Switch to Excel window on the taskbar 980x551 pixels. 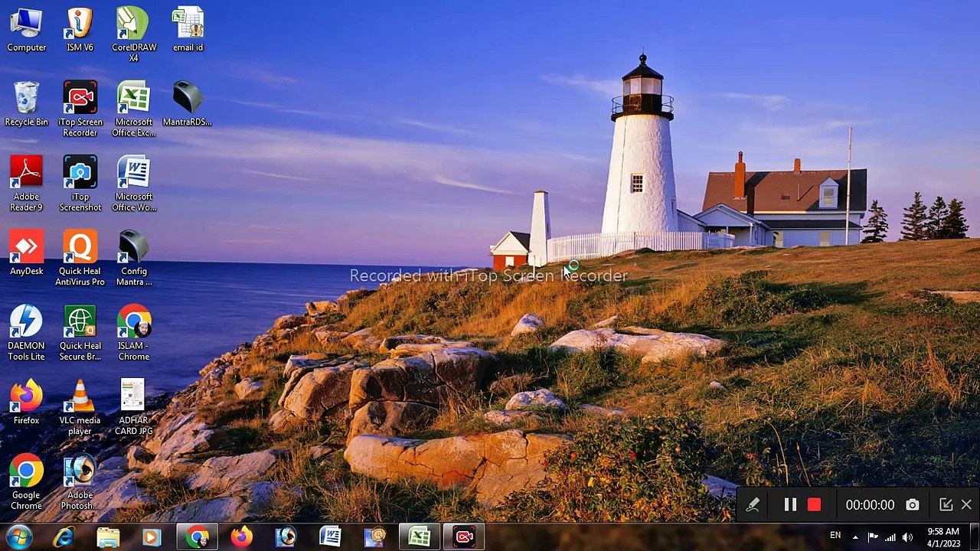[x=419, y=537]
